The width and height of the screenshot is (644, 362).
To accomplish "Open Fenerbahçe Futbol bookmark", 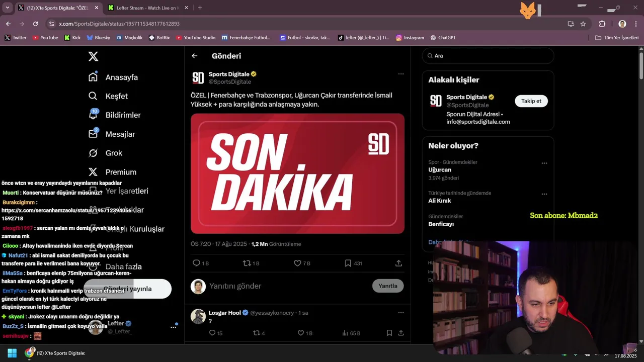I will click(246, 38).
